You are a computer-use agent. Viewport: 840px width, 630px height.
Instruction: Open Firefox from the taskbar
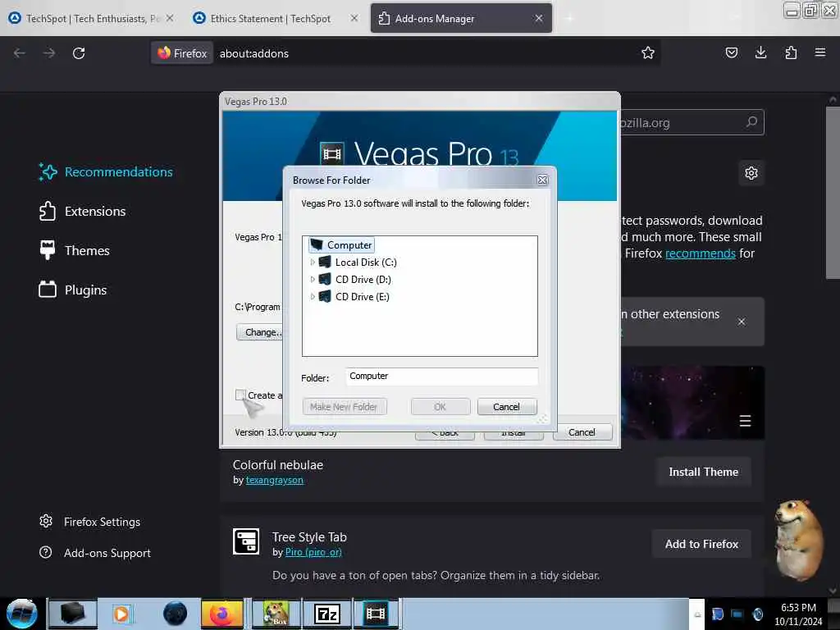click(221, 614)
